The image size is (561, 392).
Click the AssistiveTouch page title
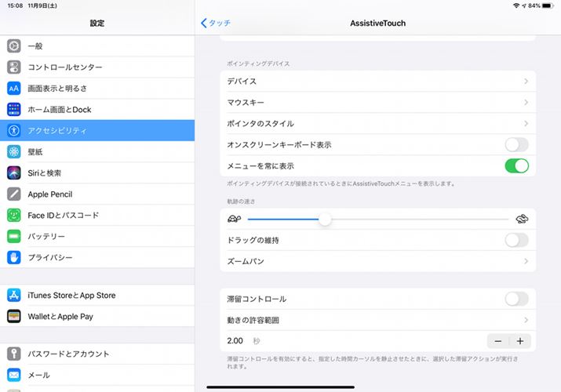(378, 24)
